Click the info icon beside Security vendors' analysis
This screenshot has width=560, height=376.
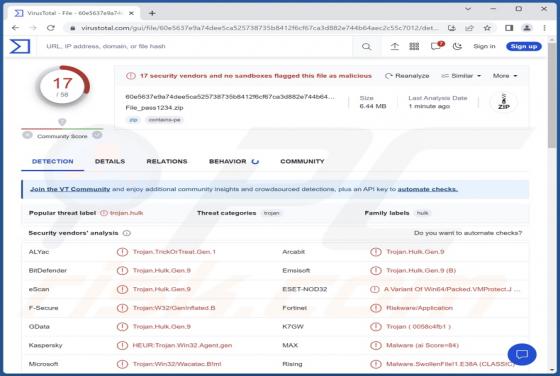(127, 233)
